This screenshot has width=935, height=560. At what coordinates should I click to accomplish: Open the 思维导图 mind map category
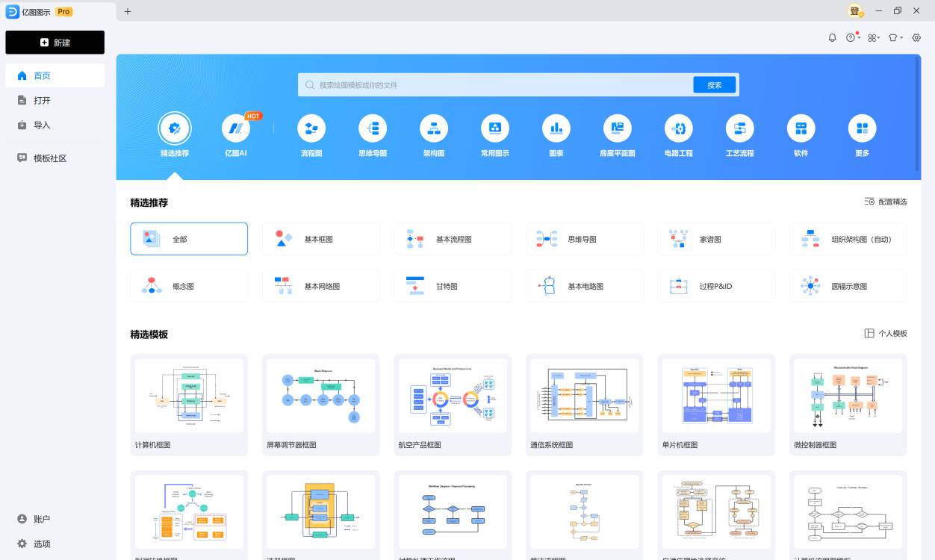tap(373, 134)
